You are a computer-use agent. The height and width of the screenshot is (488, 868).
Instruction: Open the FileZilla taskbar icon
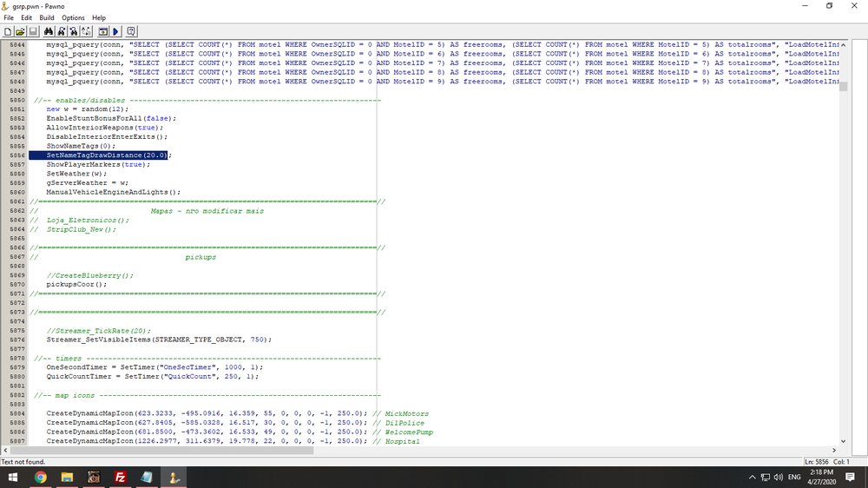(120, 477)
